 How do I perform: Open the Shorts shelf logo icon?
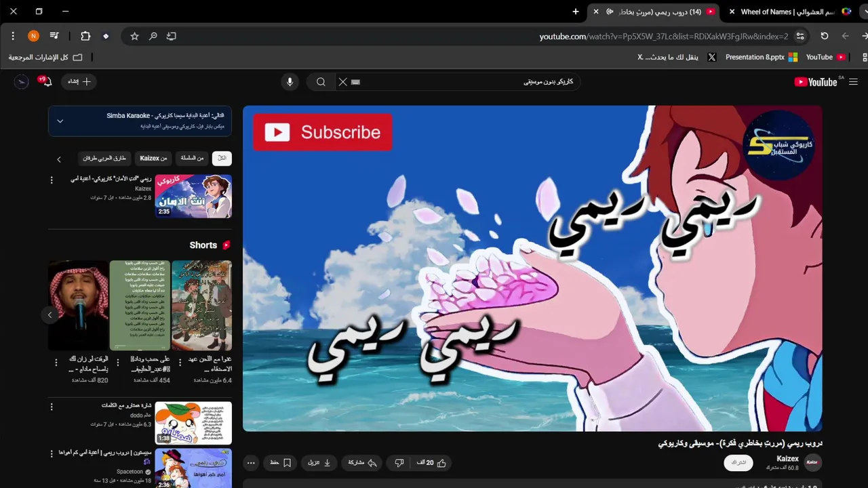(226, 245)
